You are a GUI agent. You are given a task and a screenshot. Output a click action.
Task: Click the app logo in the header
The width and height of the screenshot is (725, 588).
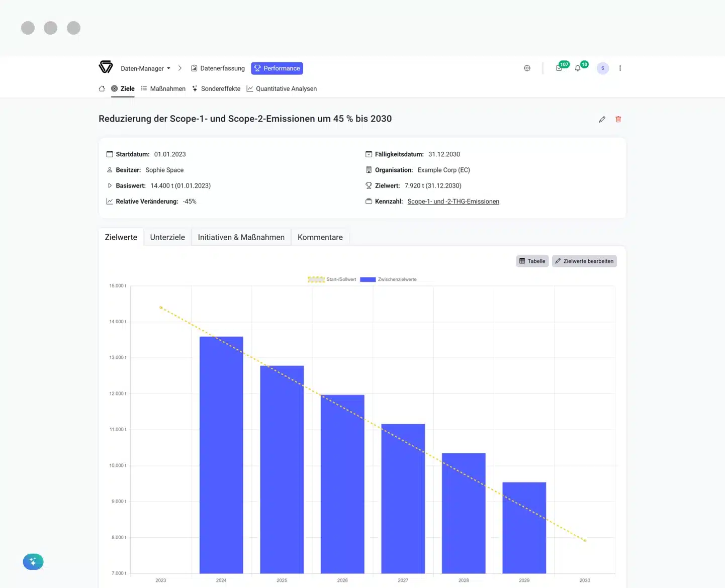click(x=106, y=67)
